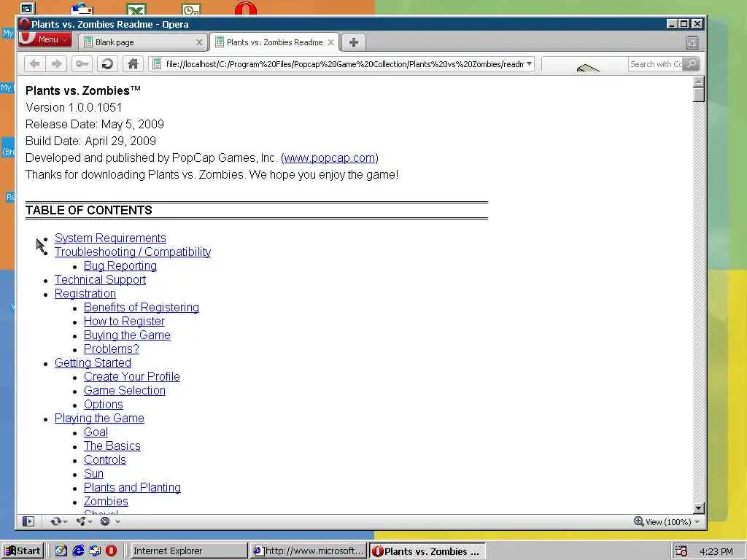Image resolution: width=747 pixels, height=560 pixels.
Task: Open The Basics link
Action: click(x=112, y=446)
